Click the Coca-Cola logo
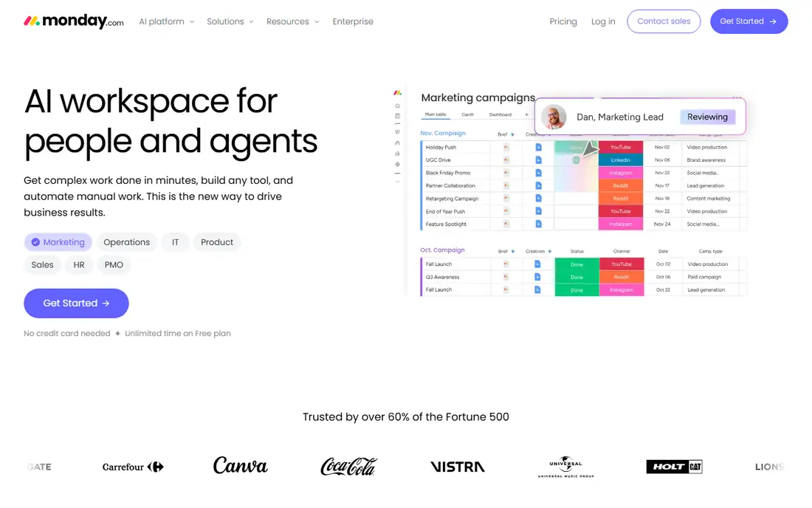This screenshot has height=508, width=812. [348, 466]
